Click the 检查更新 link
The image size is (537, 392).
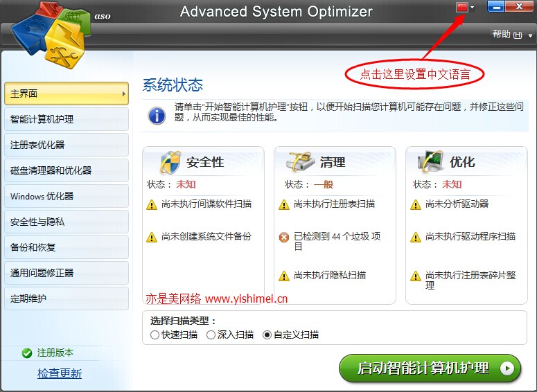pos(60,373)
